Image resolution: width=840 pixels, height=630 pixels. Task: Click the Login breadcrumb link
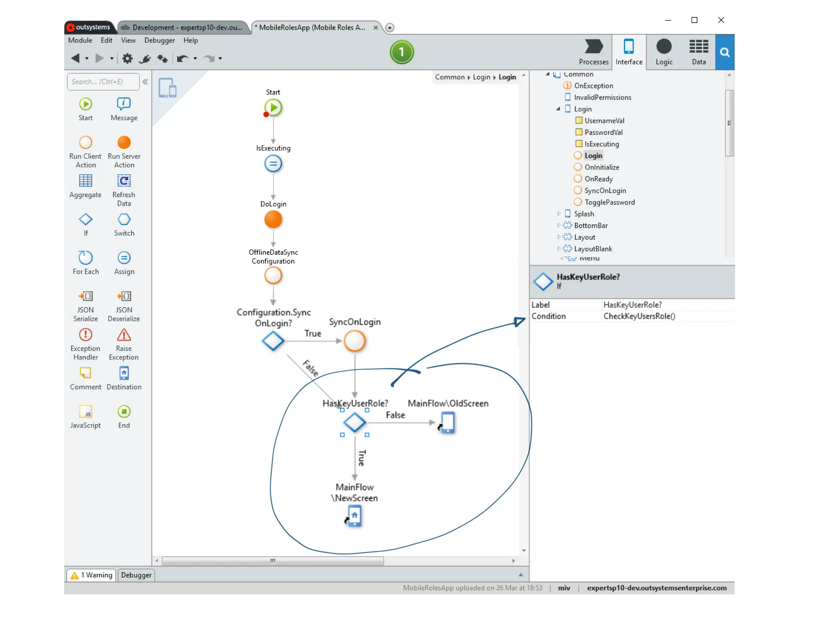tap(481, 77)
